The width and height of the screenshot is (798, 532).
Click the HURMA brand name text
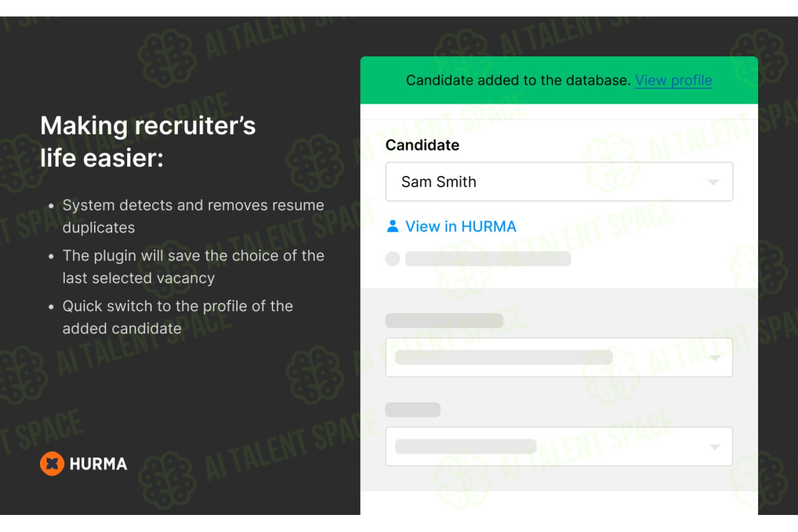coord(98,464)
